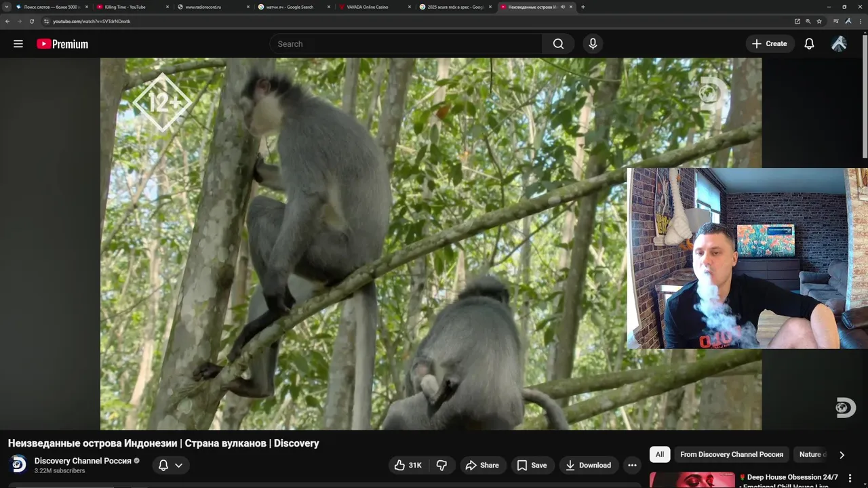Go to YouTube Premium home logo
This screenshot has width=868, height=488.
tap(62, 44)
